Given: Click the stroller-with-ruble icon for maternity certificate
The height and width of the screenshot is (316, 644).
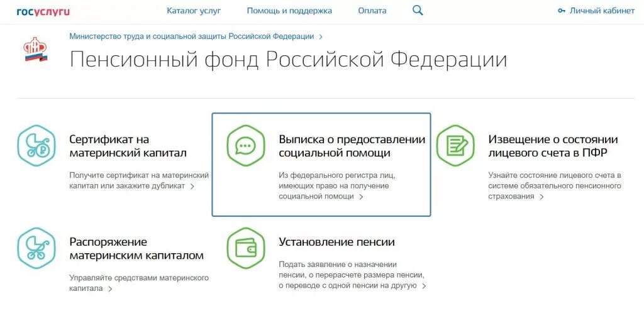Looking at the screenshot, I should (36, 146).
